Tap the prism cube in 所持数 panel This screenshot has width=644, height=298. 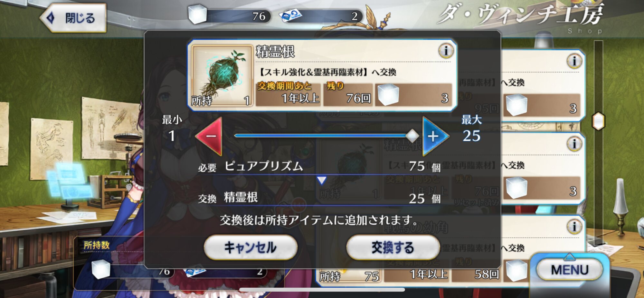coord(101,269)
